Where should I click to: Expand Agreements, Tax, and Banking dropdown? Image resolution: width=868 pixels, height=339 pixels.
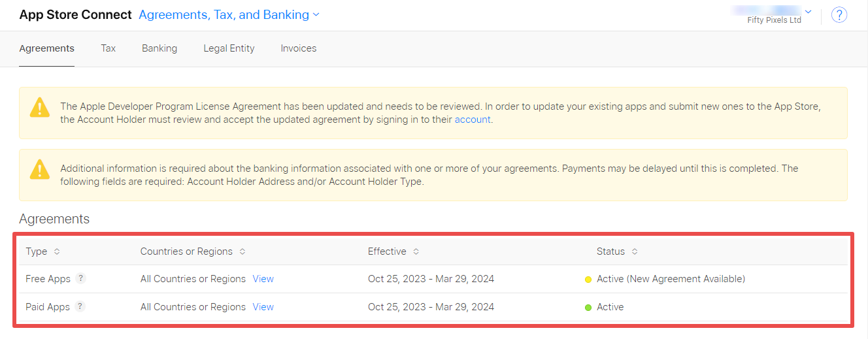coord(229,14)
